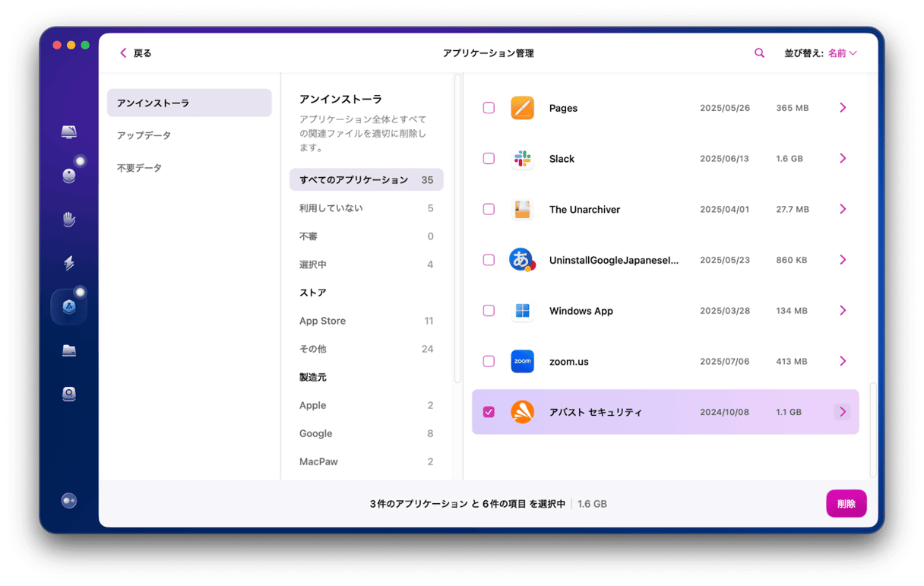This screenshot has height=586, width=924.
Task: Select the アンインストーラ tab
Action: point(189,103)
